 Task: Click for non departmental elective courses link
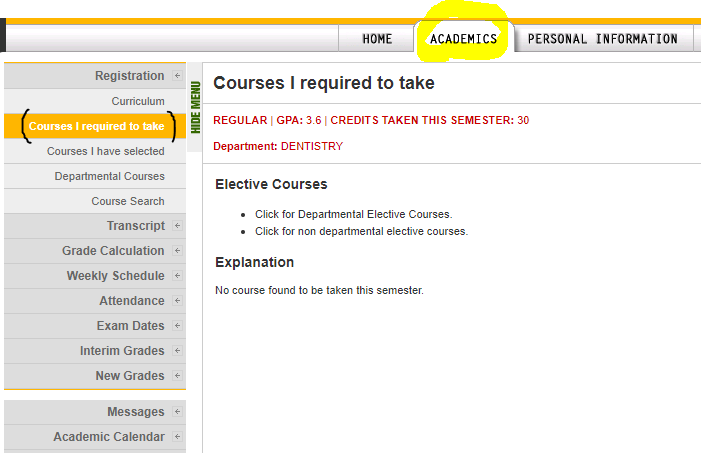(361, 231)
